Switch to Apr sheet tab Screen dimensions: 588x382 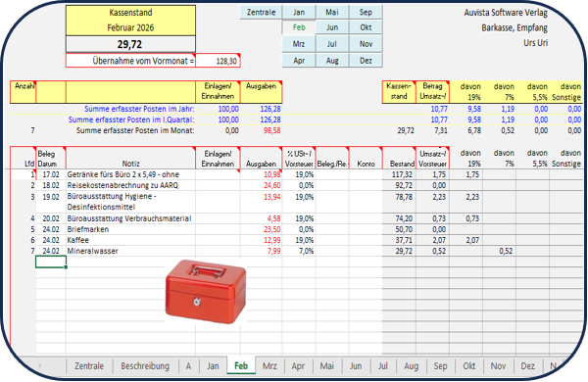(298, 366)
